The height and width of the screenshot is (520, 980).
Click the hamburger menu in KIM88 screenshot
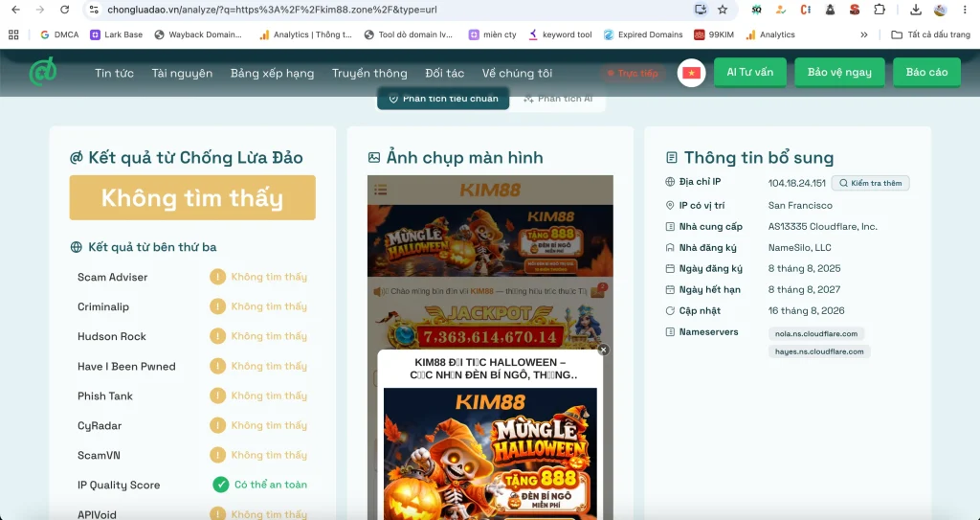(381, 190)
